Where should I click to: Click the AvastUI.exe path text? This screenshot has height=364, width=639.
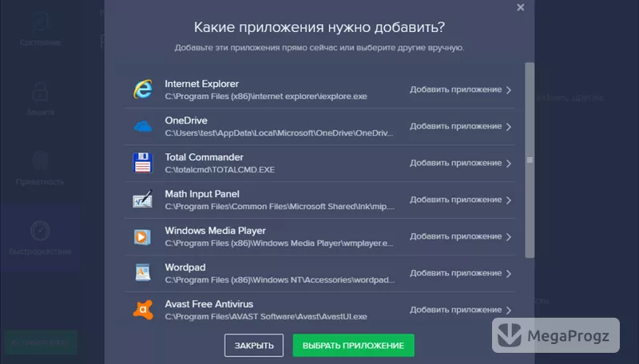coord(266,317)
